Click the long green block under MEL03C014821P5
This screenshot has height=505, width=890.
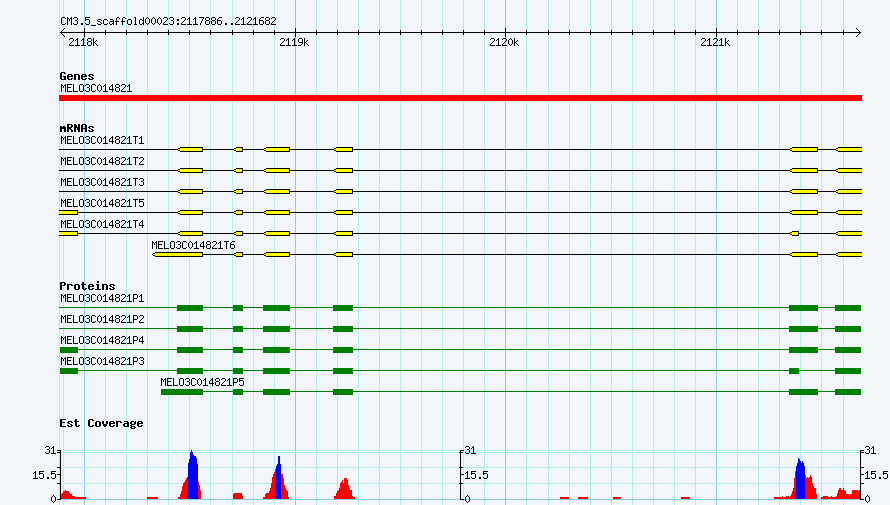(x=182, y=392)
